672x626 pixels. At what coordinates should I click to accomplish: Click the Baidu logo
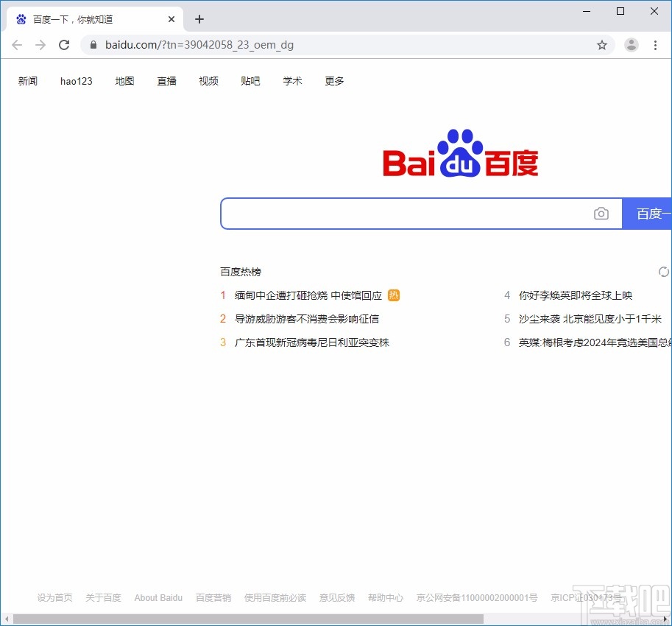459,152
